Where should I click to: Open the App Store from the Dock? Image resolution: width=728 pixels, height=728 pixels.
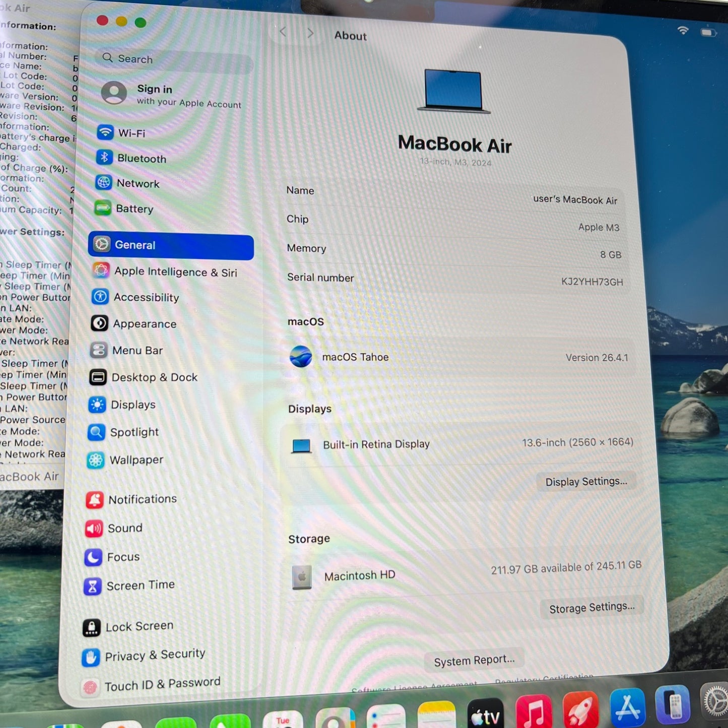(x=628, y=707)
